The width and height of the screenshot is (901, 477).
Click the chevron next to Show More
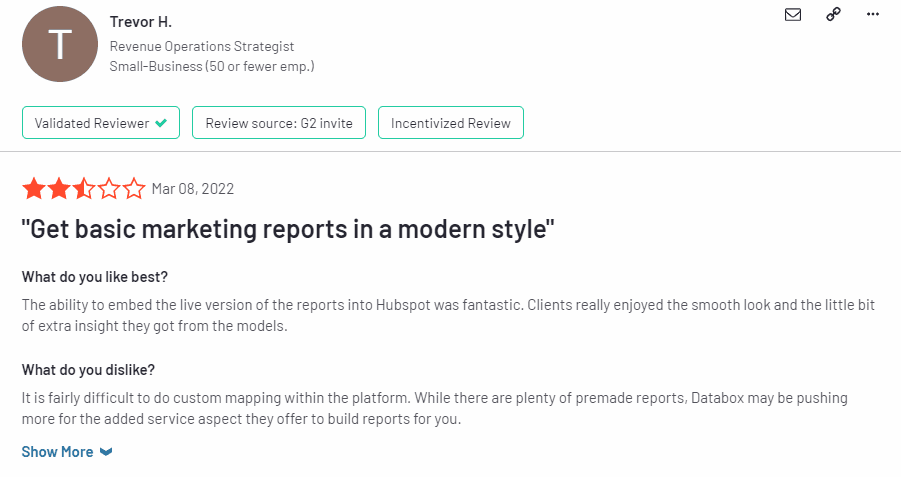106,452
